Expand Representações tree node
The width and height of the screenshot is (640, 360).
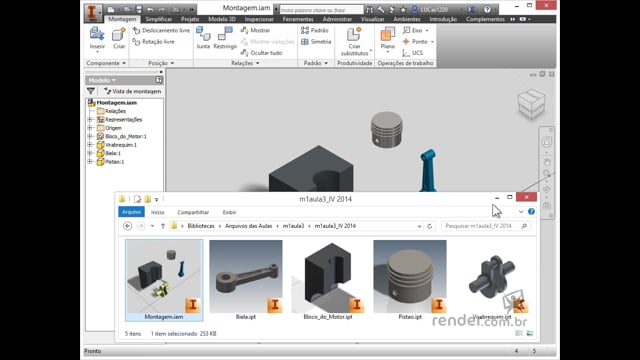90,120
